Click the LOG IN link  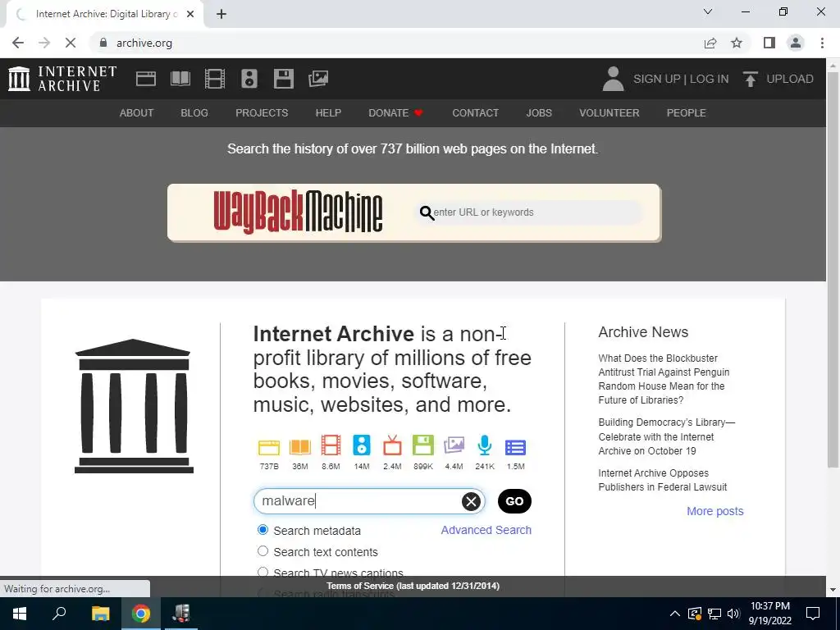pos(709,79)
